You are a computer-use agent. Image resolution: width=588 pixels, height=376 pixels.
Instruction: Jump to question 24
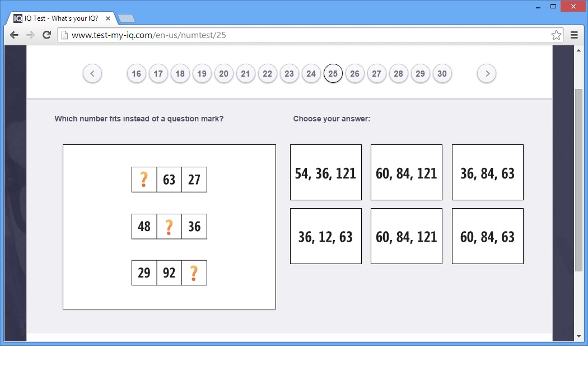tap(311, 73)
